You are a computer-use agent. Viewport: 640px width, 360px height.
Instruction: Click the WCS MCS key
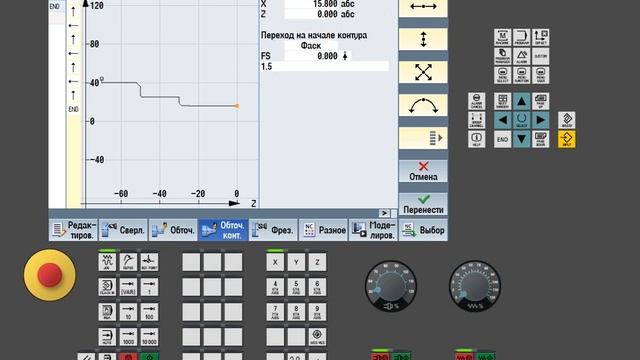click(x=317, y=337)
